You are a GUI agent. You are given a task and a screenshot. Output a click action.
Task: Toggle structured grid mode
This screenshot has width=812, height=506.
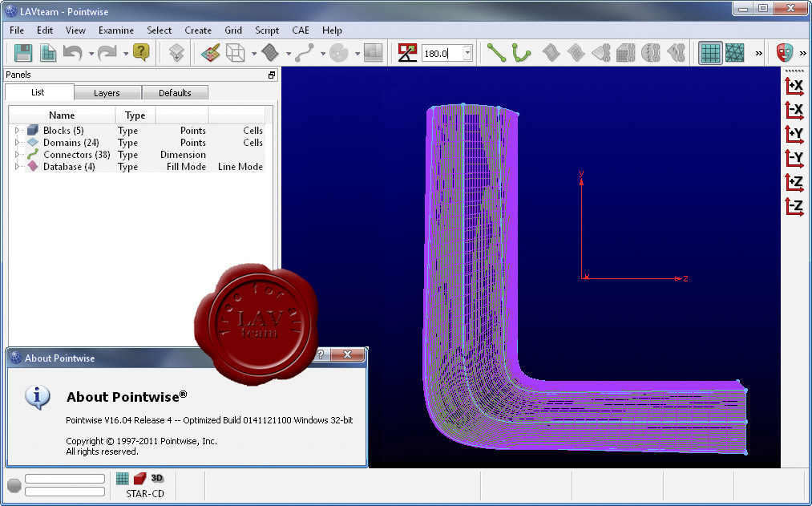710,53
